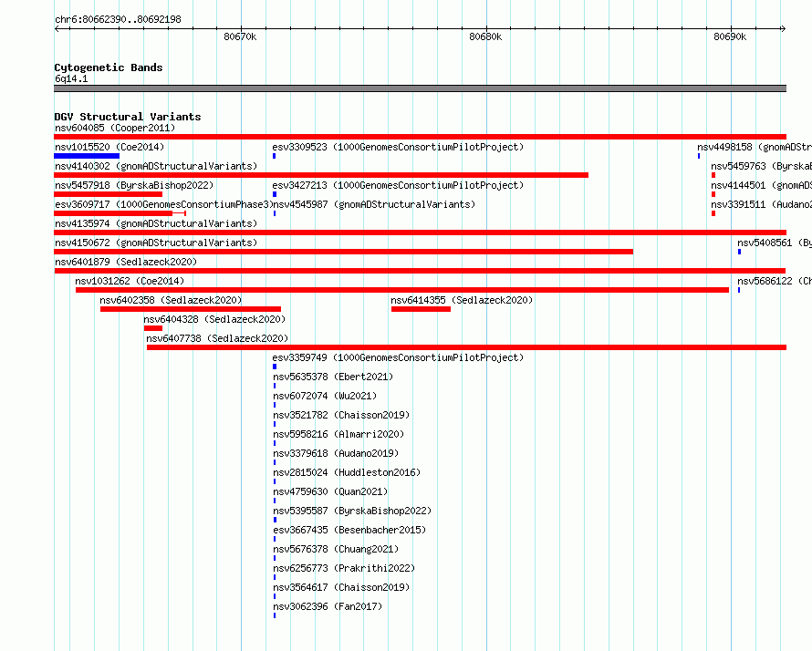The height and width of the screenshot is (651, 812).
Task: Click nsv4545987 (gnomADStructuralVariants) label
Action: (x=374, y=204)
